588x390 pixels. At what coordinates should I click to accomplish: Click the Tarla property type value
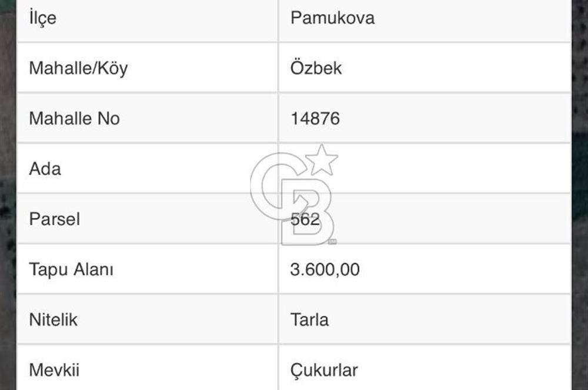tap(309, 320)
